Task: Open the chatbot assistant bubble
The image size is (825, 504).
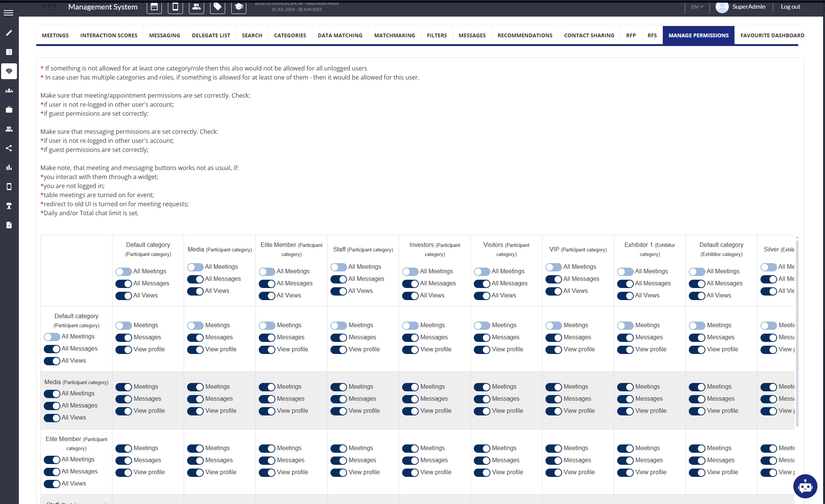Action: [x=805, y=486]
